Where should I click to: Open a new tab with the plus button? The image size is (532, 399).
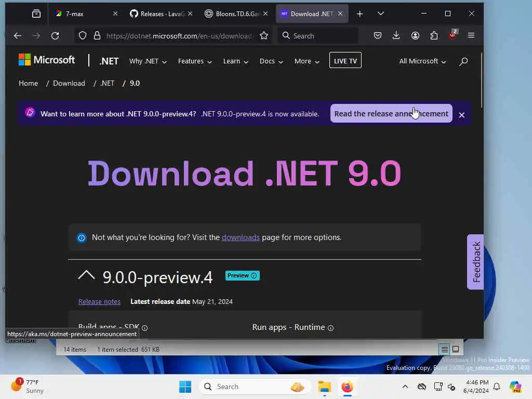point(360,14)
